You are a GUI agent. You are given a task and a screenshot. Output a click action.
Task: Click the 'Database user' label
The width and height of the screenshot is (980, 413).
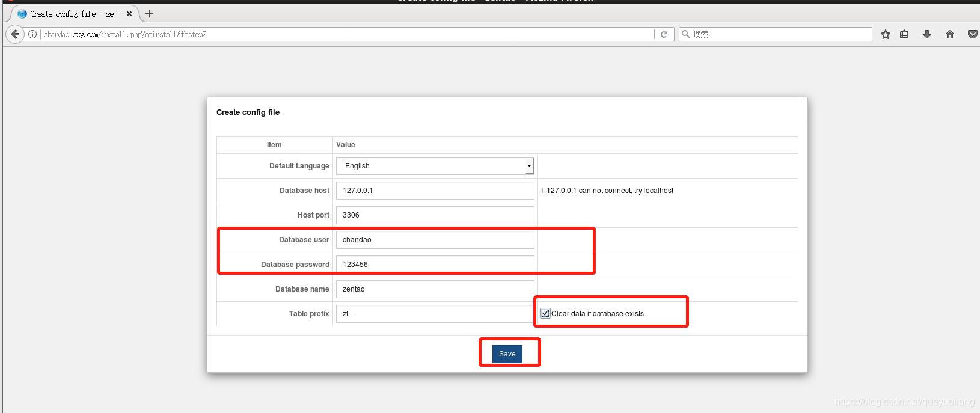(x=304, y=240)
